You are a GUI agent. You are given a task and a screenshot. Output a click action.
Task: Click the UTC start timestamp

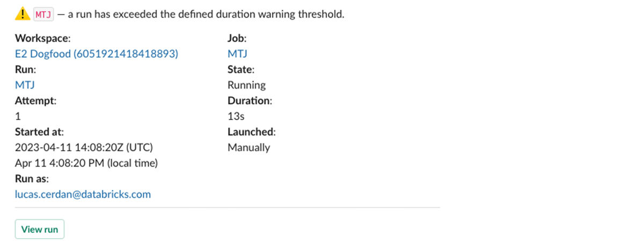point(86,147)
